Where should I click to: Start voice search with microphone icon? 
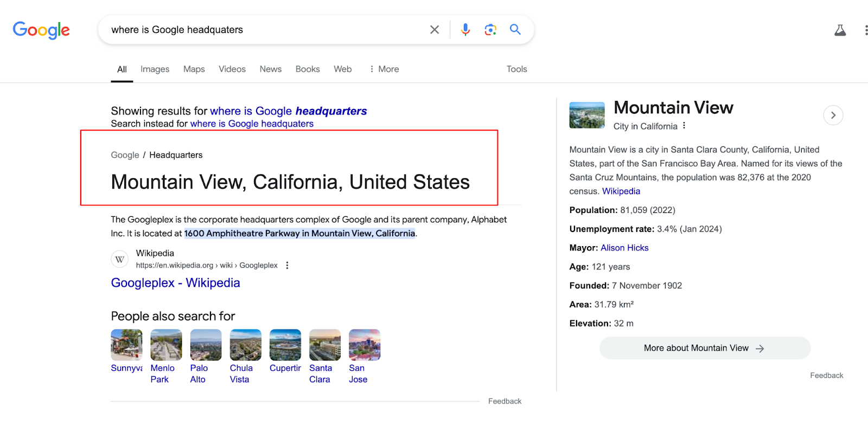(465, 30)
